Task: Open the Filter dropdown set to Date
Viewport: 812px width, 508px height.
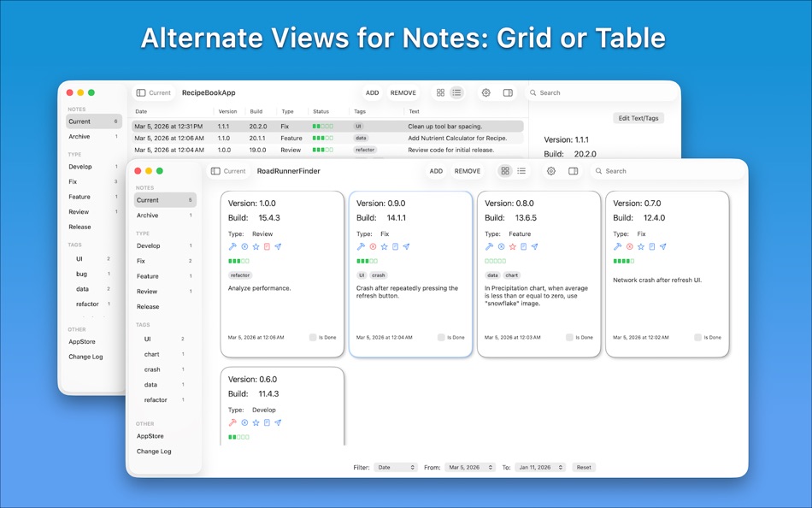Action: [x=396, y=467]
